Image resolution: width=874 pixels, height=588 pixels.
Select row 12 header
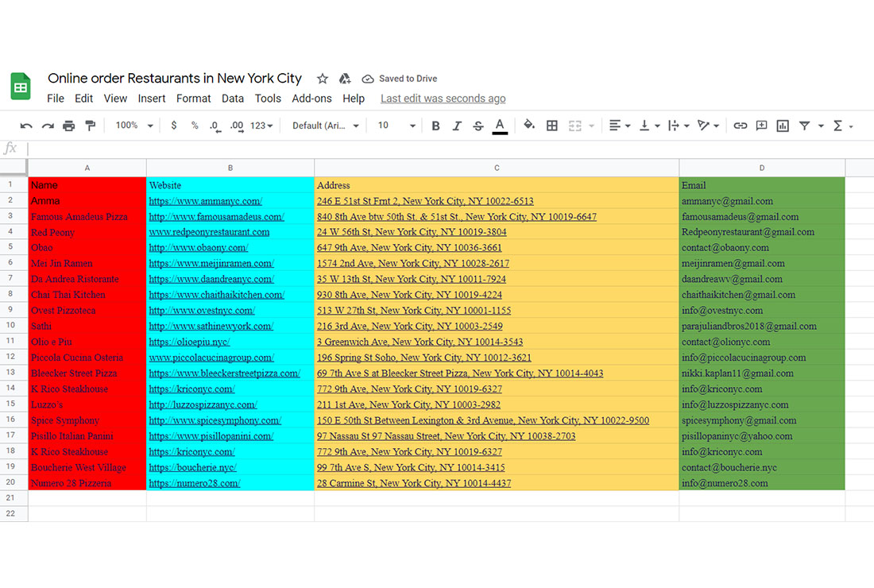[x=14, y=357]
